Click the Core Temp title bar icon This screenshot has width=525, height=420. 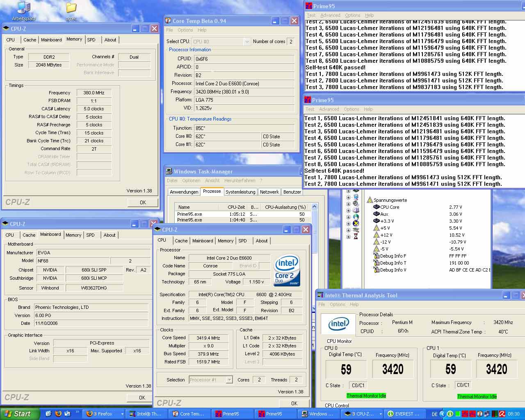(x=168, y=21)
